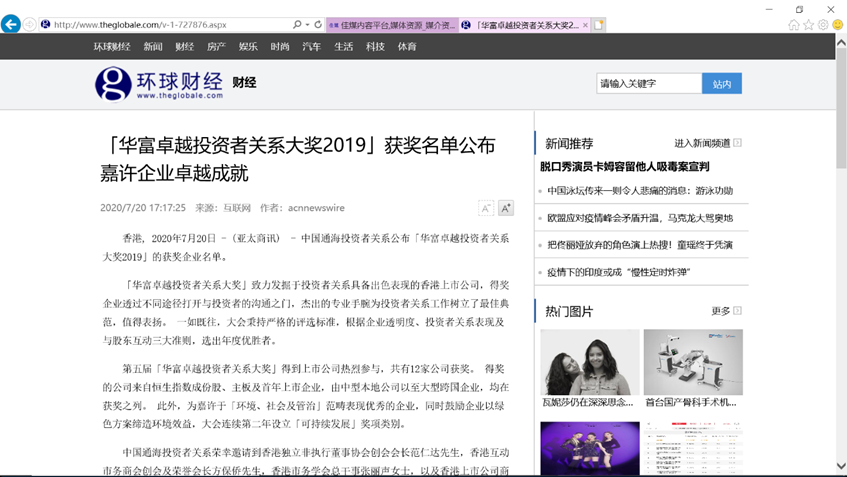Screen dimensions: 847x477
Task: Open the 生活 navigation item
Action: (x=344, y=46)
